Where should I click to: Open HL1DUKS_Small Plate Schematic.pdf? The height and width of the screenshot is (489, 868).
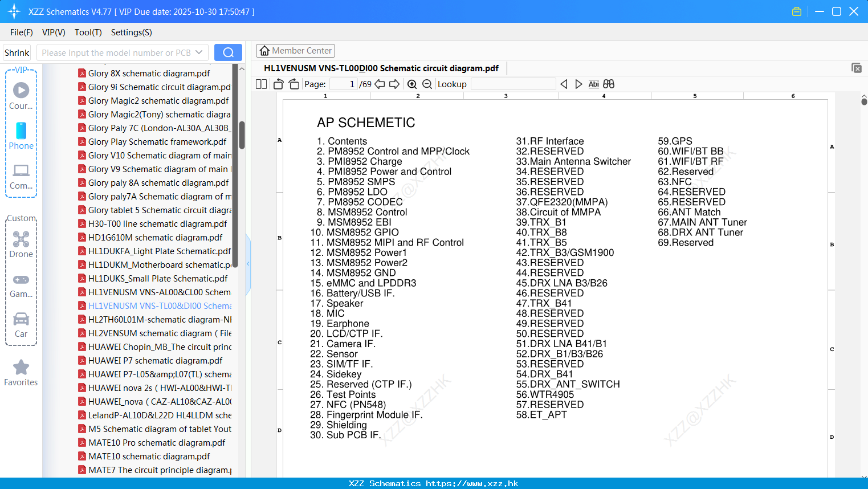(153, 279)
